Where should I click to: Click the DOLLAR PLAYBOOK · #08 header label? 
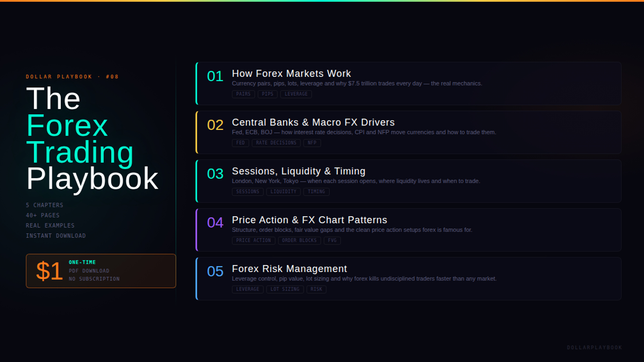[x=72, y=77]
